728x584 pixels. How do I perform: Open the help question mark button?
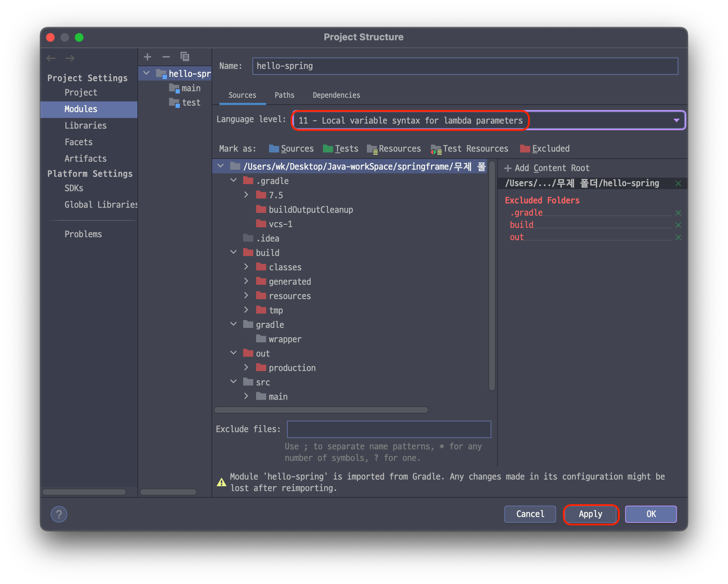click(x=59, y=514)
